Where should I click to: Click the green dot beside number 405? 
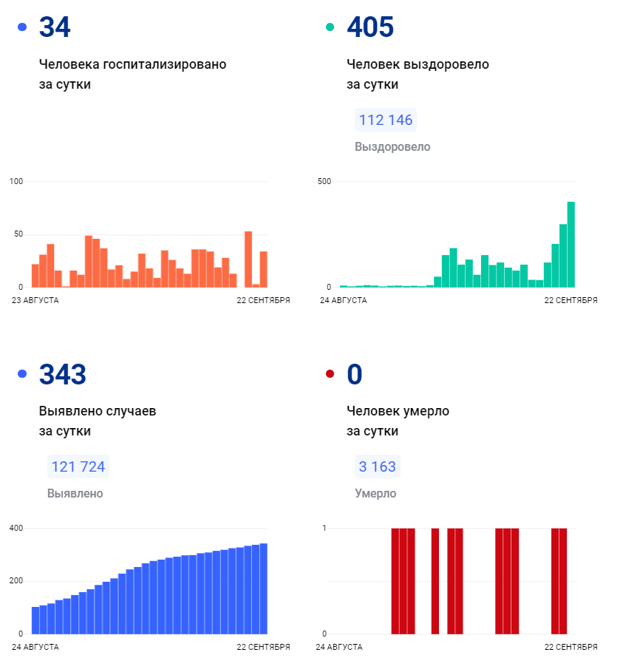(x=330, y=27)
